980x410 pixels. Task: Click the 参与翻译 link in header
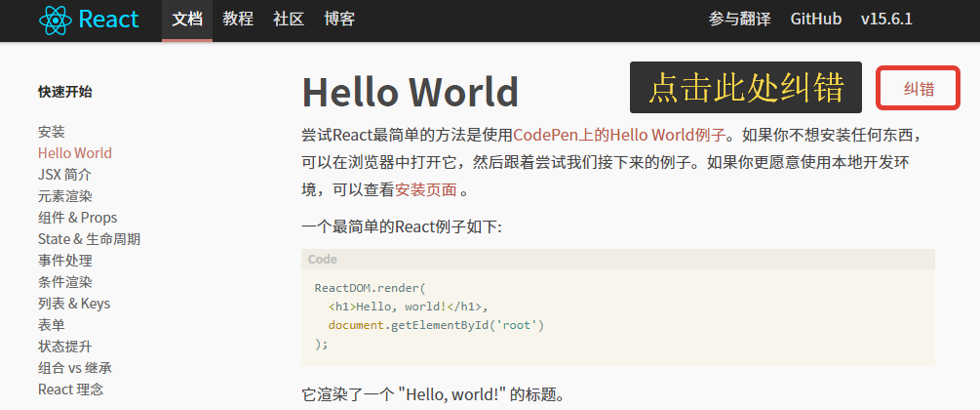point(739,20)
